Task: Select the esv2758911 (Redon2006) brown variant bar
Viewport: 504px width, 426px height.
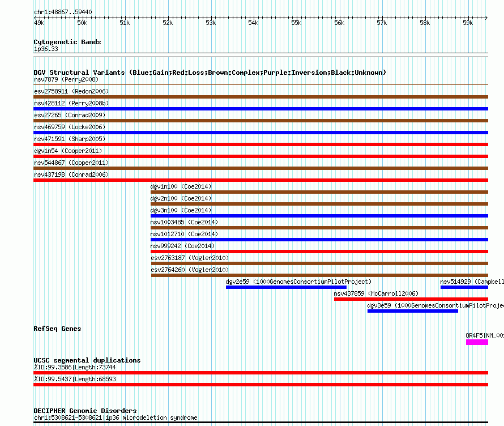Action: pyautogui.click(x=260, y=97)
